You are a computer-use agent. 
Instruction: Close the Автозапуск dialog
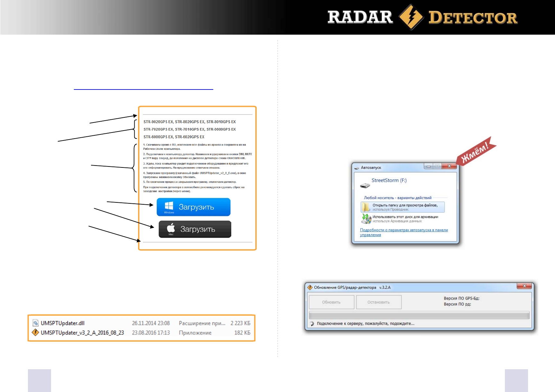point(449,166)
